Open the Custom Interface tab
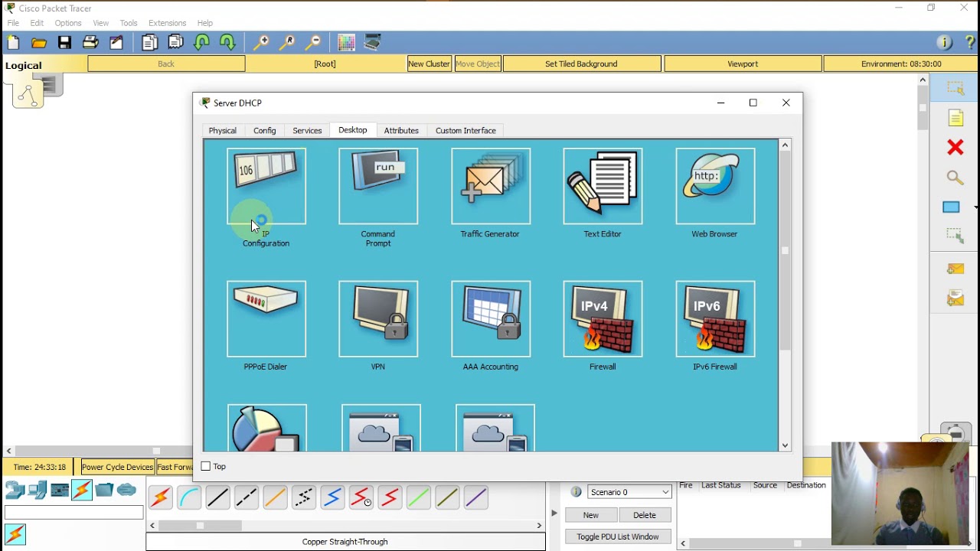The height and width of the screenshot is (551, 980). click(465, 131)
